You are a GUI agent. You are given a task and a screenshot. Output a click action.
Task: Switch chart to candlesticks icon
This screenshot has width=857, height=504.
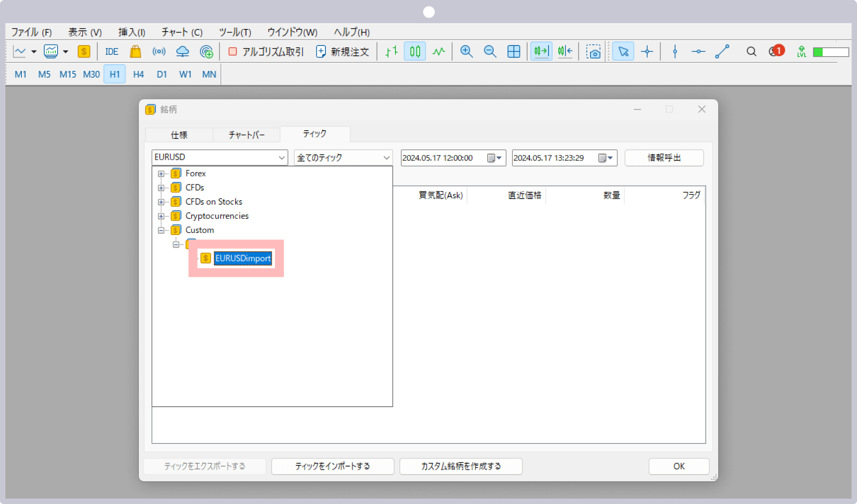click(415, 52)
